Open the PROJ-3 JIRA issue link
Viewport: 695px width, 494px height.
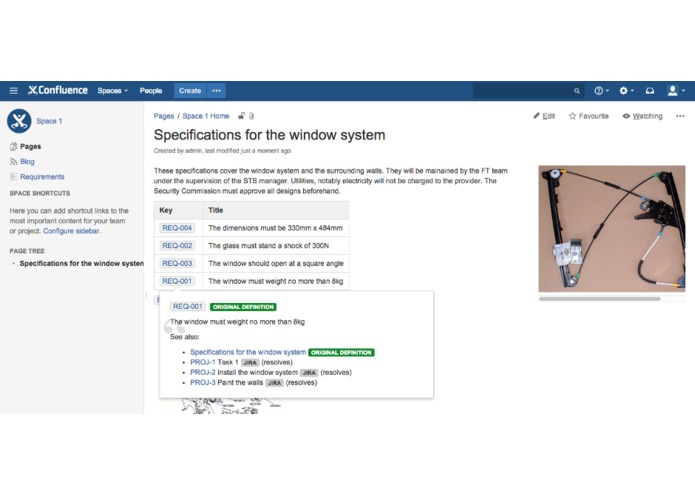point(203,382)
